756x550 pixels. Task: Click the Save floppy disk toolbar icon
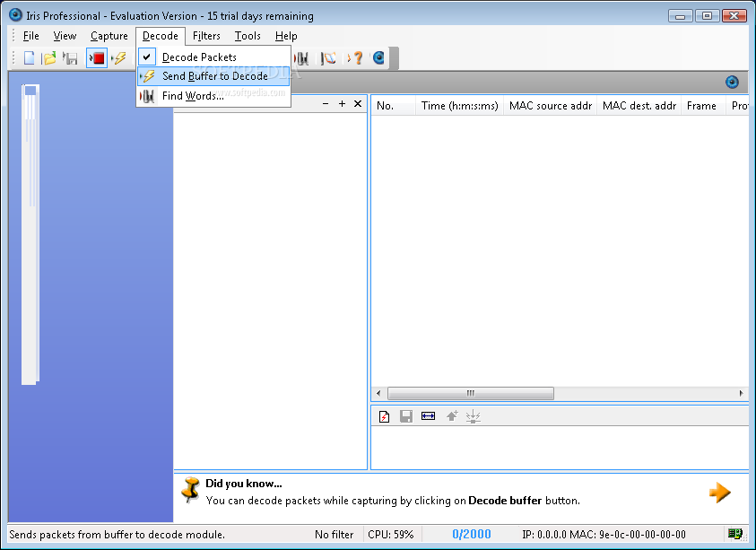tap(70, 58)
